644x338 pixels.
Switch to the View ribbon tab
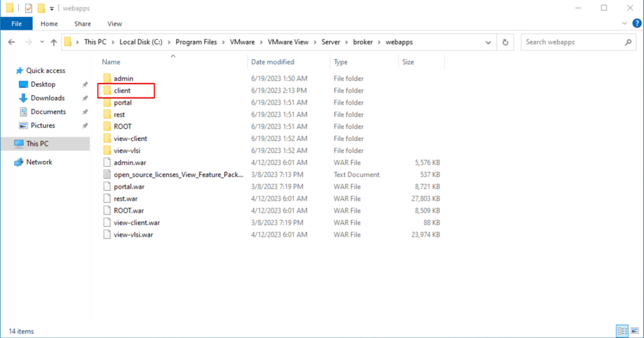[x=115, y=24]
